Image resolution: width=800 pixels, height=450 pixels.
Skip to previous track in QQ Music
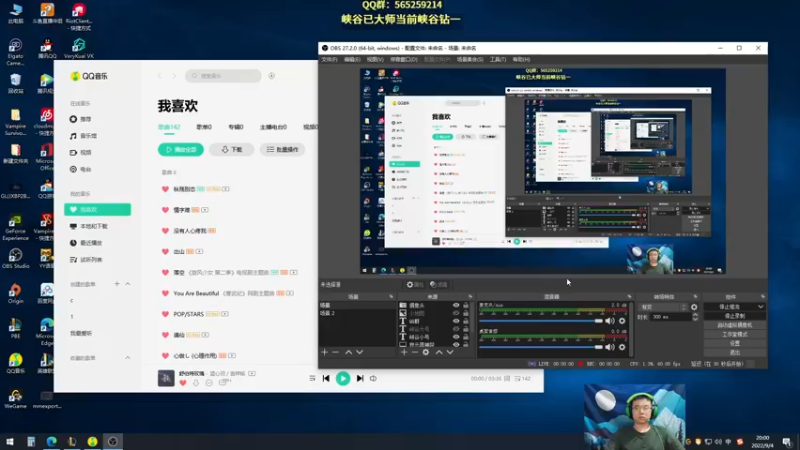[x=326, y=379]
